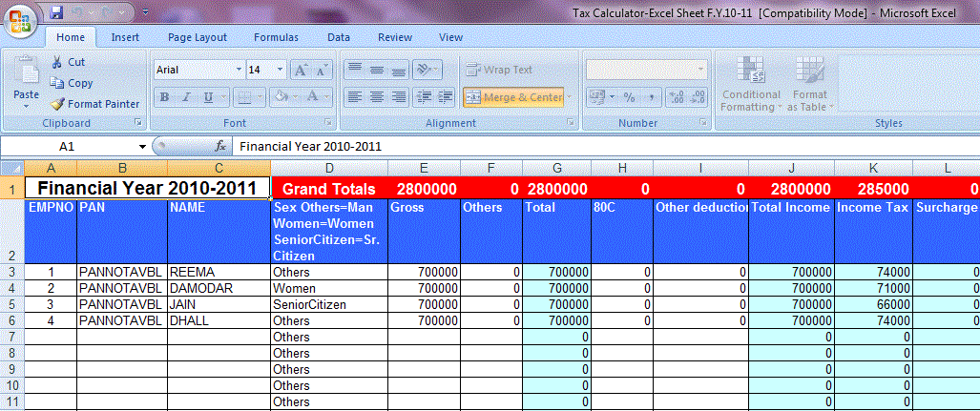The width and height of the screenshot is (980, 411).
Task: Click the Save icon in quick access toolbar
Action: 56,13
